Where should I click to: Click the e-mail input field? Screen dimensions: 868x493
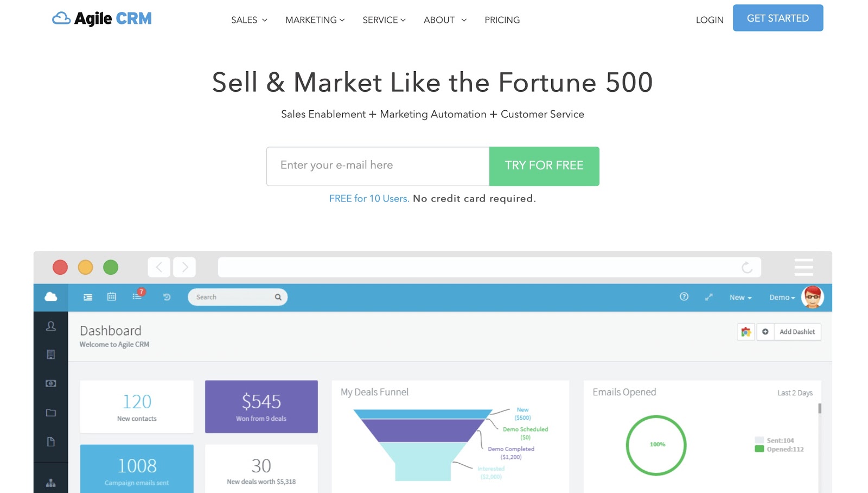378,166
